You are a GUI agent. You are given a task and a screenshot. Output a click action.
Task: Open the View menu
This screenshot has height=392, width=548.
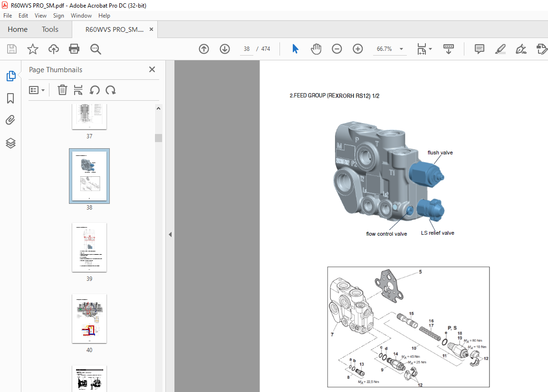tap(40, 16)
